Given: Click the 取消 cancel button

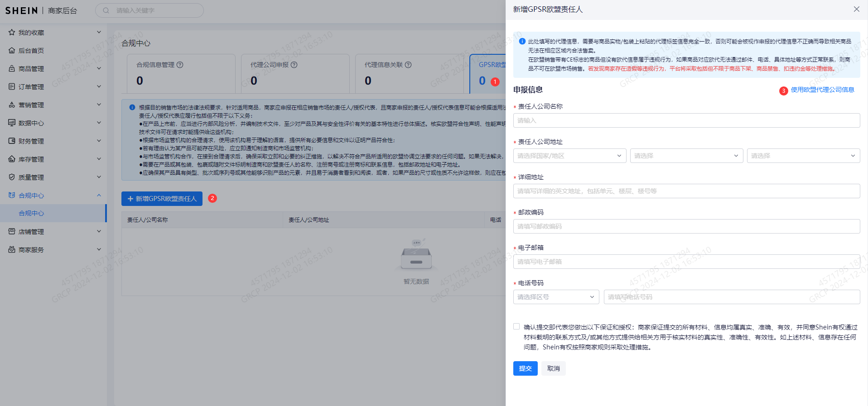Looking at the screenshot, I should pyautogui.click(x=553, y=368).
